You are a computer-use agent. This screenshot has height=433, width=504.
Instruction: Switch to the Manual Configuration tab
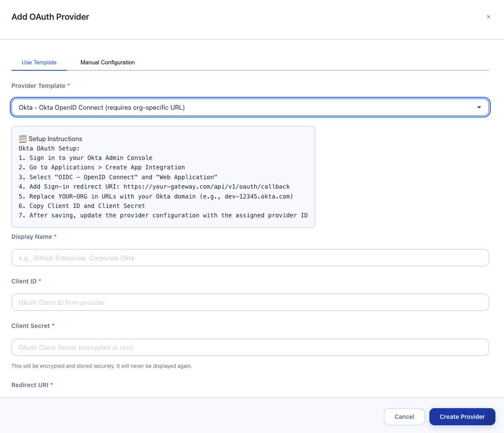[107, 62]
